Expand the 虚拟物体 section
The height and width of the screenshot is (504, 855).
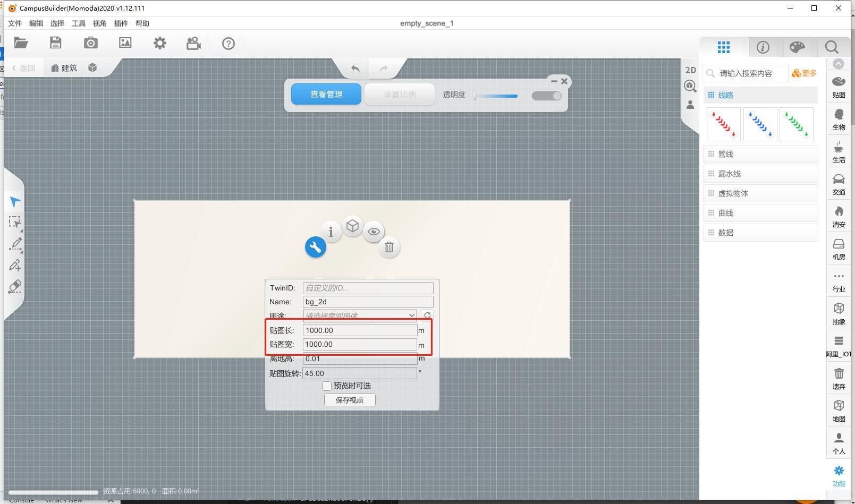pyautogui.click(x=760, y=193)
